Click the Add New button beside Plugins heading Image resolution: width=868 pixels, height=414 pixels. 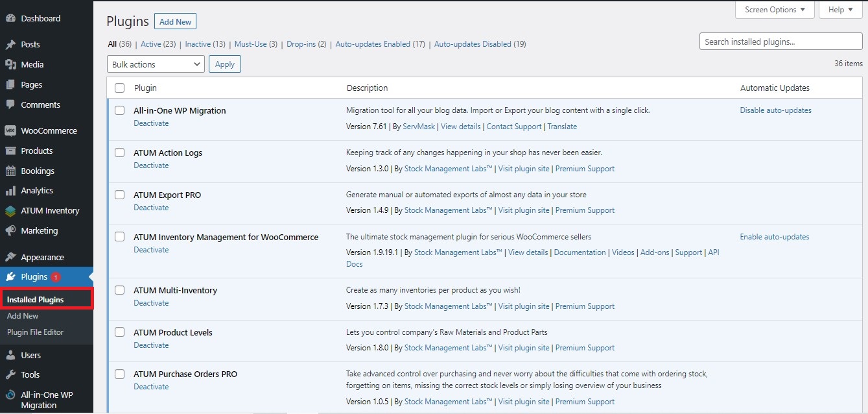(175, 22)
